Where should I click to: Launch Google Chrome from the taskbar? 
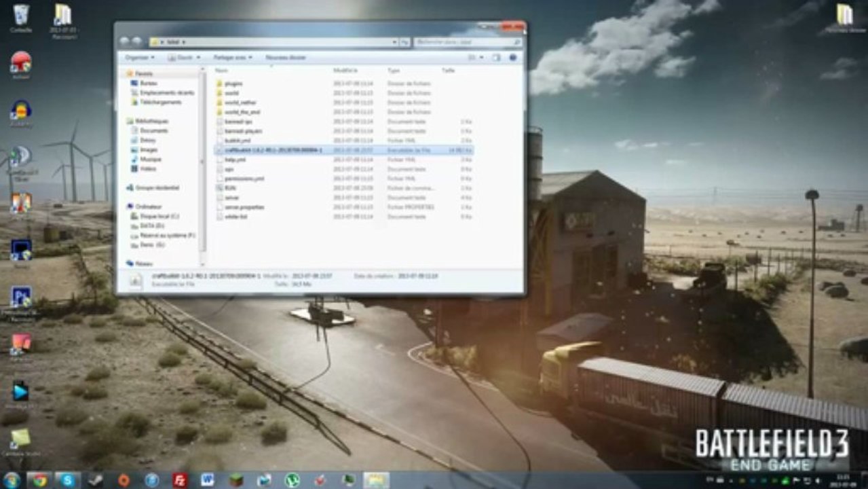coord(39,479)
